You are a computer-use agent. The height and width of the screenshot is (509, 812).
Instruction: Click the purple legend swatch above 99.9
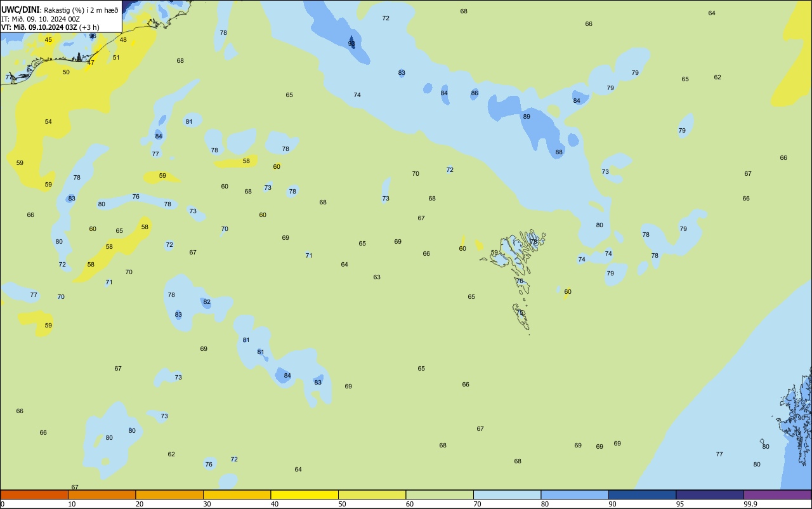coord(777,494)
